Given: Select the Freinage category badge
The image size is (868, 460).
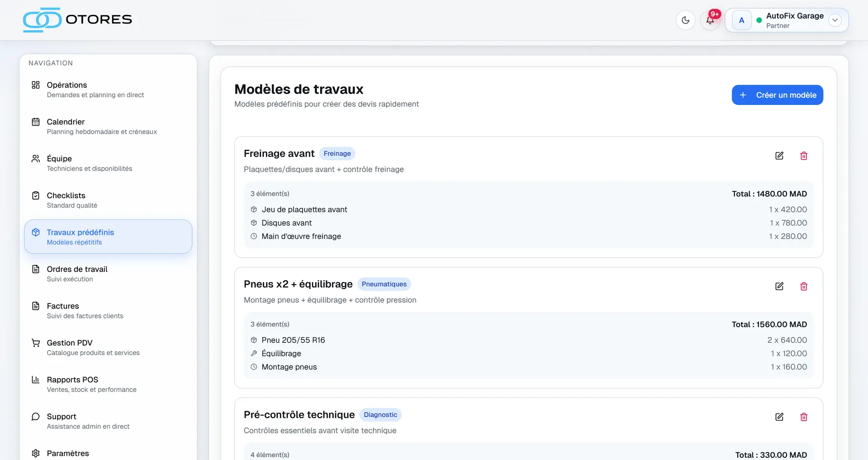Looking at the screenshot, I should point(337,153).
